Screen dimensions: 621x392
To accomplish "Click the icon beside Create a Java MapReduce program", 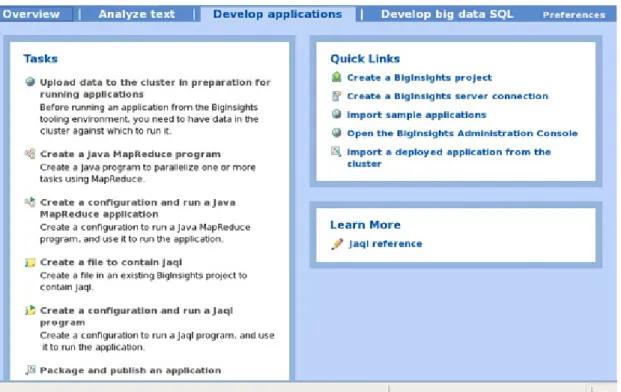I will [x=30, y=154].
